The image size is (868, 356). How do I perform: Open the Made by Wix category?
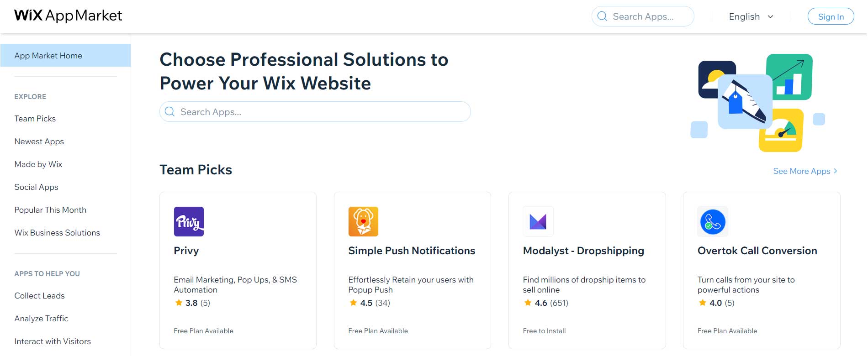[x=38, y=164]
